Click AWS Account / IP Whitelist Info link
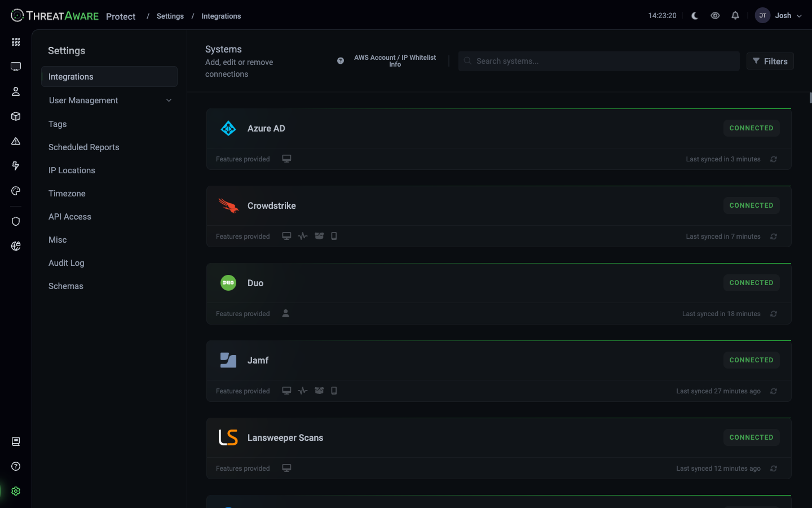This screenshot has height=508, width=812. tap(395, 61)
